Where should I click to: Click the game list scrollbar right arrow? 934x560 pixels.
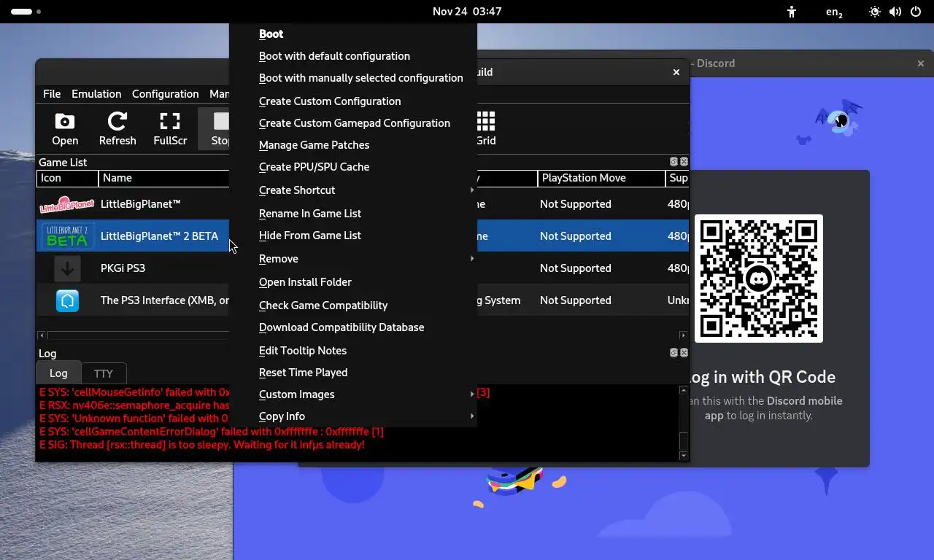[683, 335]
